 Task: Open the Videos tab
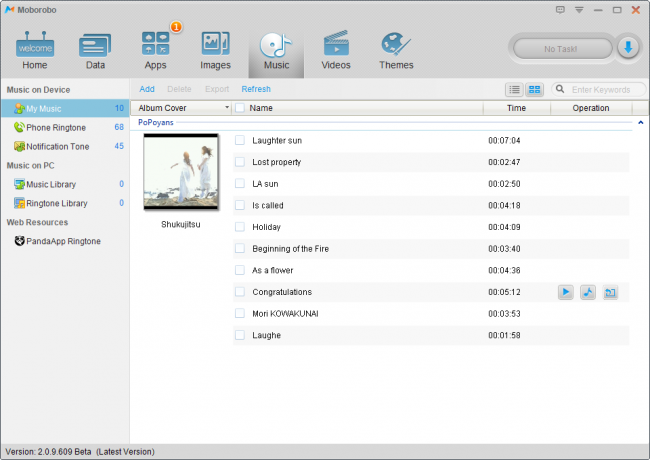pos(336,51)
